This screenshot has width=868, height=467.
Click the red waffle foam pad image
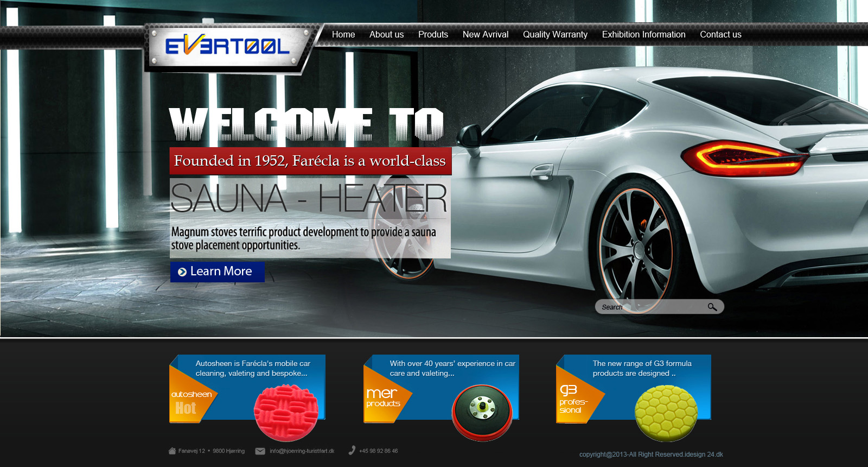pyautogui.click(x=286, y=412)
